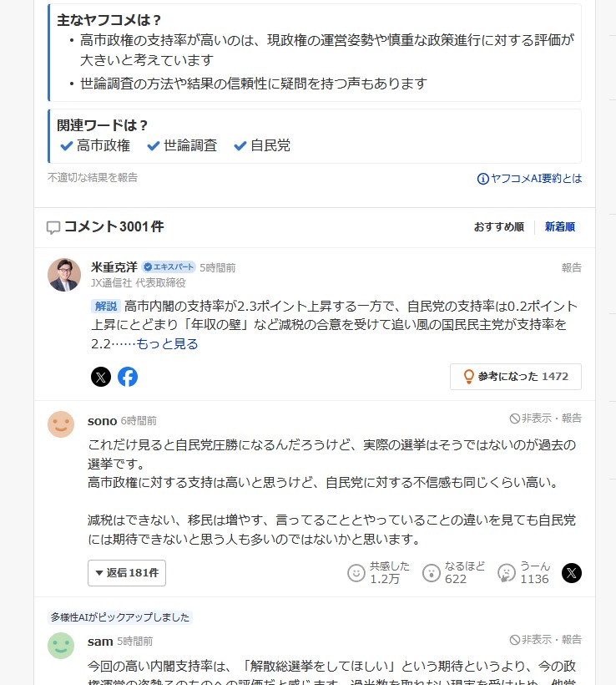Screen dimensions: 616x685
Task: Click the 共感した smiley reaction icon
Action: tap(356, 573)
